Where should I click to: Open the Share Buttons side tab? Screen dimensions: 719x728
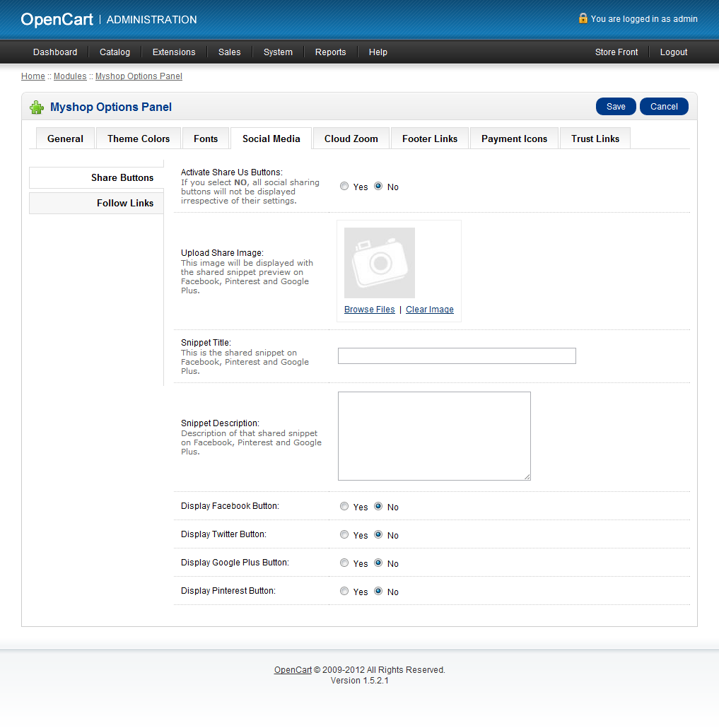[97, 178]
